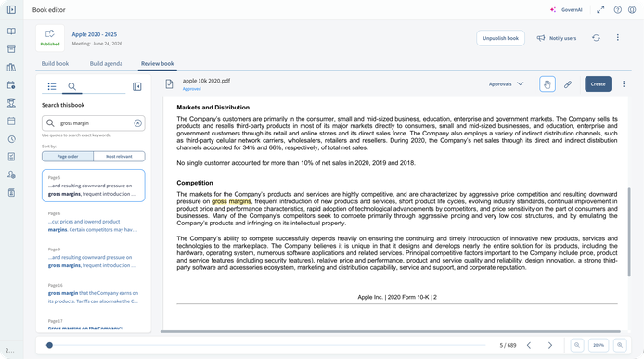Viewport: 644px width, 359px height.
Task: Open the Apple 2020 - 2025 book title
Action: point(95,34)
